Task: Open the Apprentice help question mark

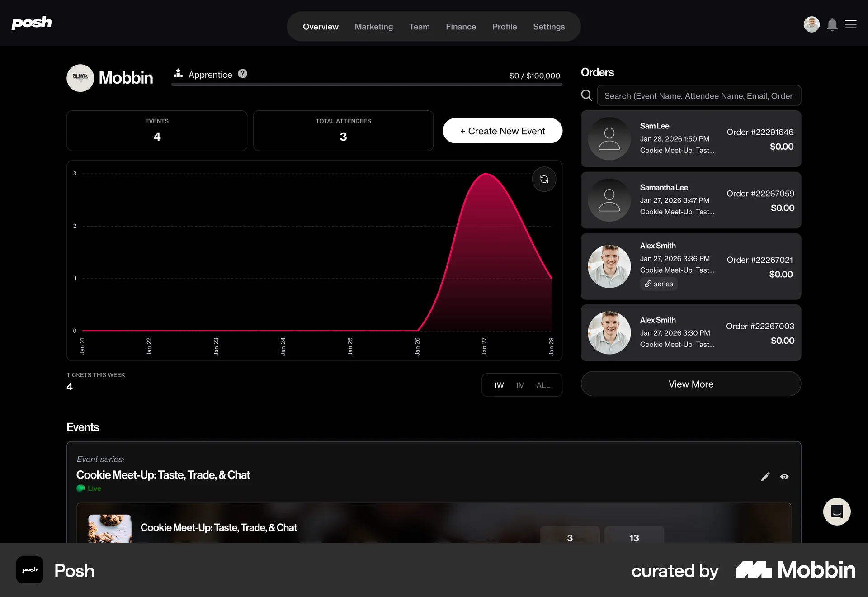Action: pos(242,74)
